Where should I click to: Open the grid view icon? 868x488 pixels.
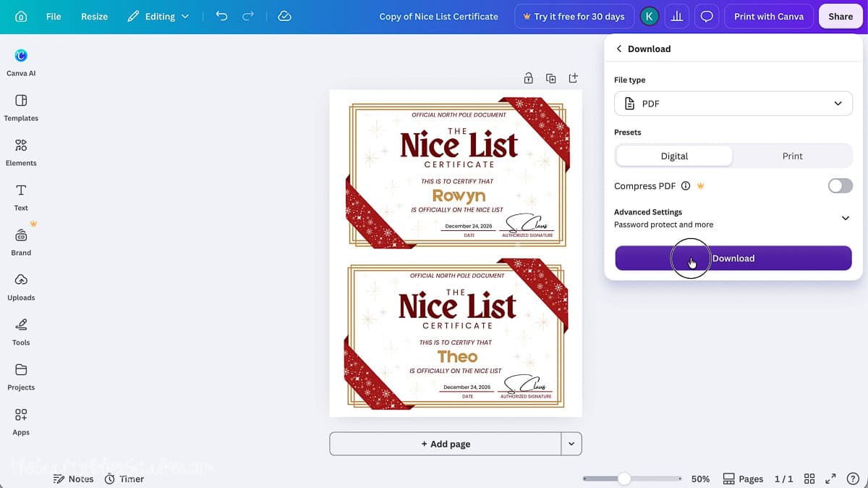[809, 479]
